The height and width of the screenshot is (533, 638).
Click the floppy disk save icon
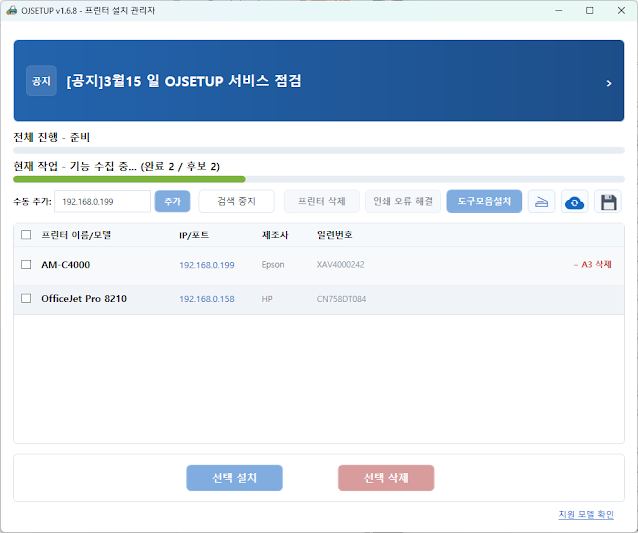(607, 202)
